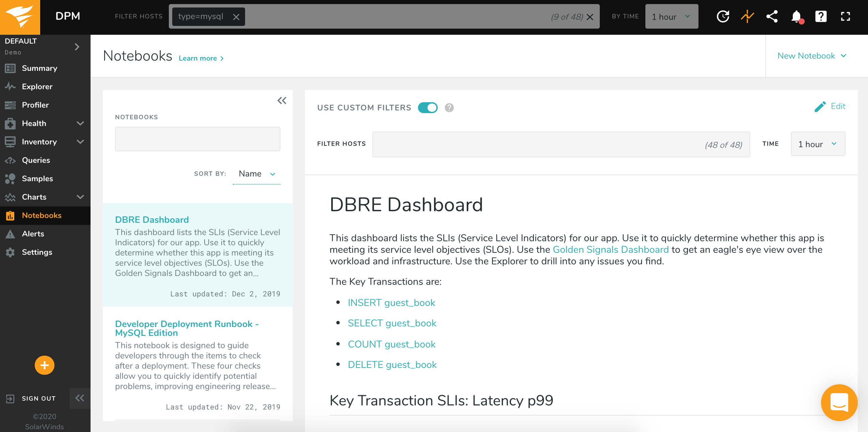Click the orange anomaly spark icon

point(747,16)
